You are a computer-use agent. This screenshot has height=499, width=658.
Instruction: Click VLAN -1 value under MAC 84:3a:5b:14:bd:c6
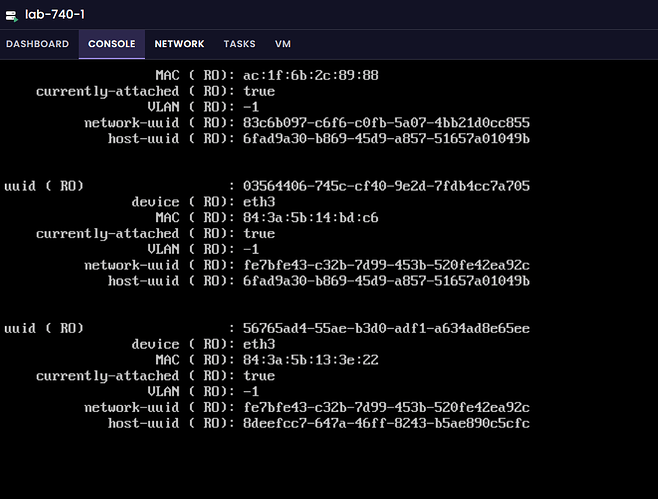pyautogui.click(x=251, y=249)
